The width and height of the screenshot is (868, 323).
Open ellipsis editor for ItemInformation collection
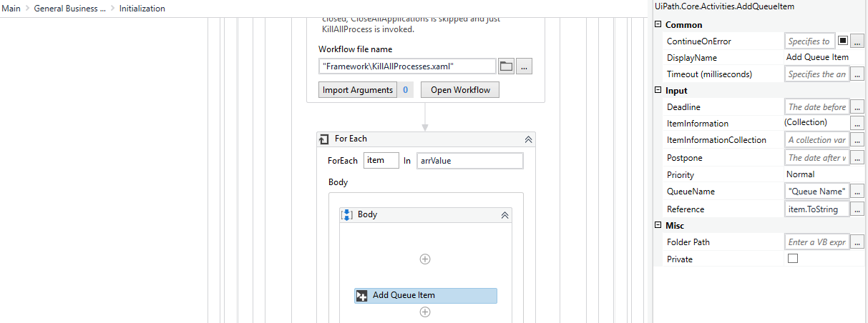[857, 124]
